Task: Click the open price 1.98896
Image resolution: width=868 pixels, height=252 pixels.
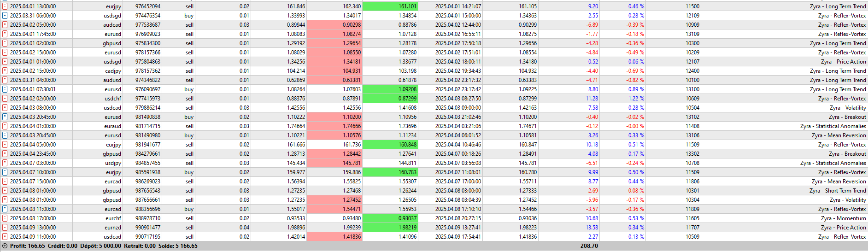Action: tap(296, 228)
